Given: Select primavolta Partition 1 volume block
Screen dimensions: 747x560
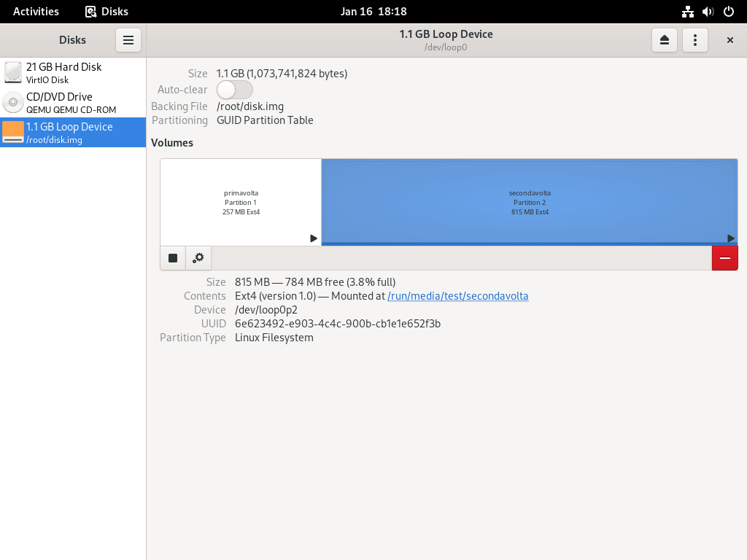Looking at the screenshot, I should 241,203.
